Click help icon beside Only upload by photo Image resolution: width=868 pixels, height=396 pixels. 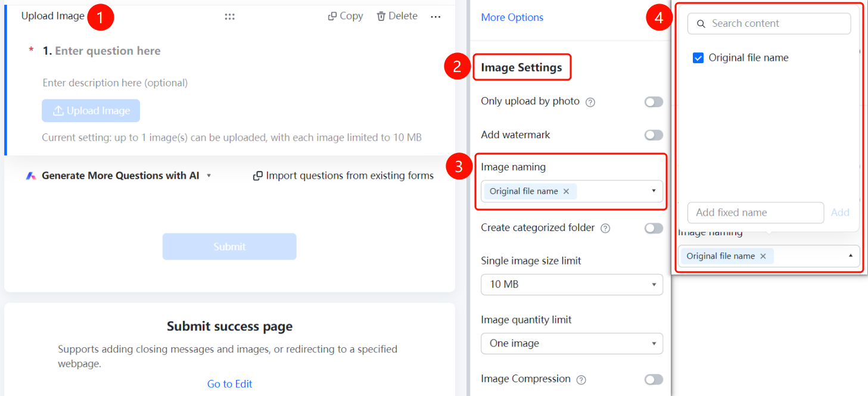(x=590, y=102)
